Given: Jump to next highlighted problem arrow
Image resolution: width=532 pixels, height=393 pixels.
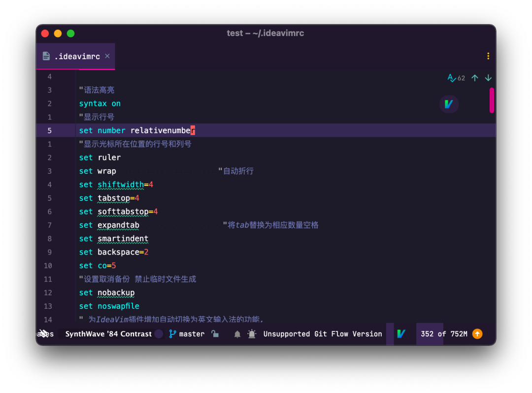Looking at the screenshot, I should 488,78.
